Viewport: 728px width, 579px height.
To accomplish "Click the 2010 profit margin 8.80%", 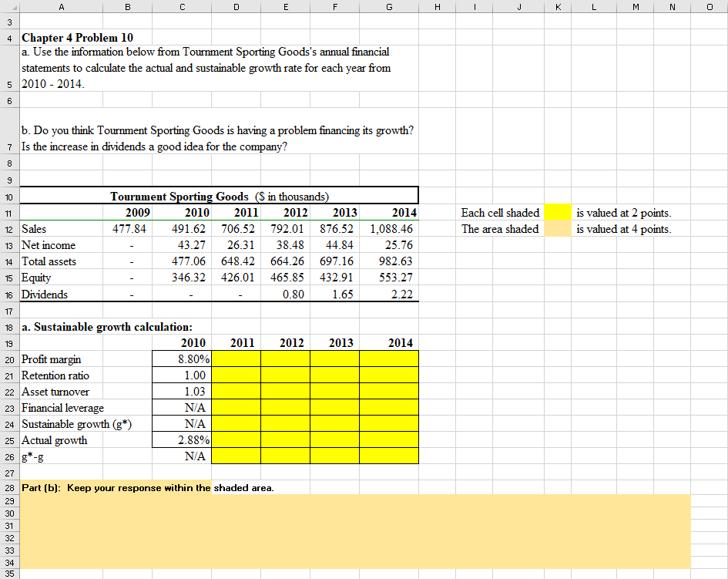I will (x=193, y=359).
